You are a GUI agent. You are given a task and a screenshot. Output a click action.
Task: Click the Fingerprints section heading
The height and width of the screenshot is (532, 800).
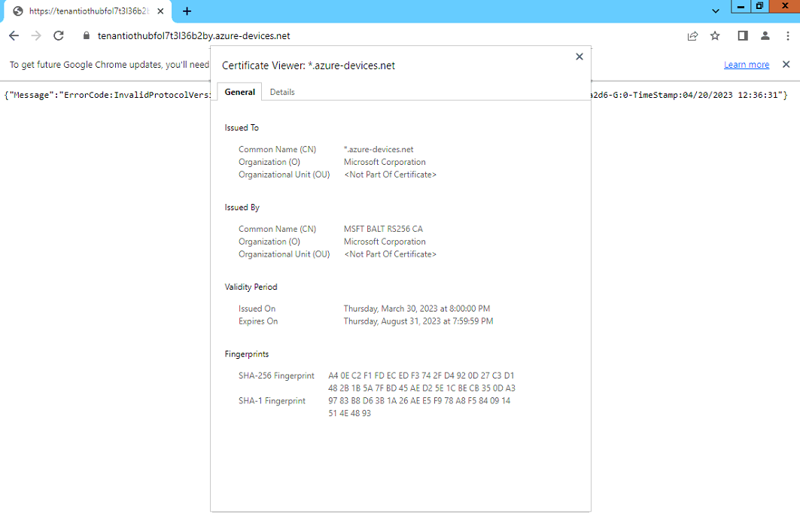point(246,354)
